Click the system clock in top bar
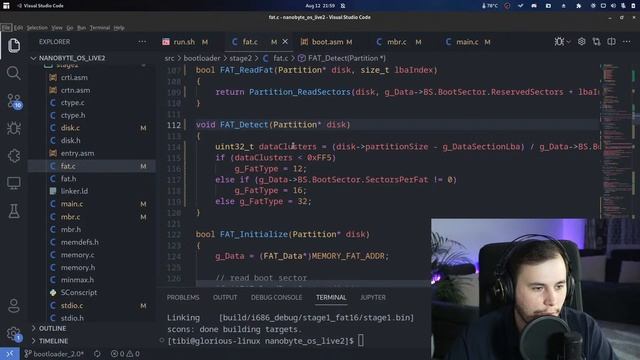Image resolution: width=640 pixels, height=360 pixels. tap(320, 6)
